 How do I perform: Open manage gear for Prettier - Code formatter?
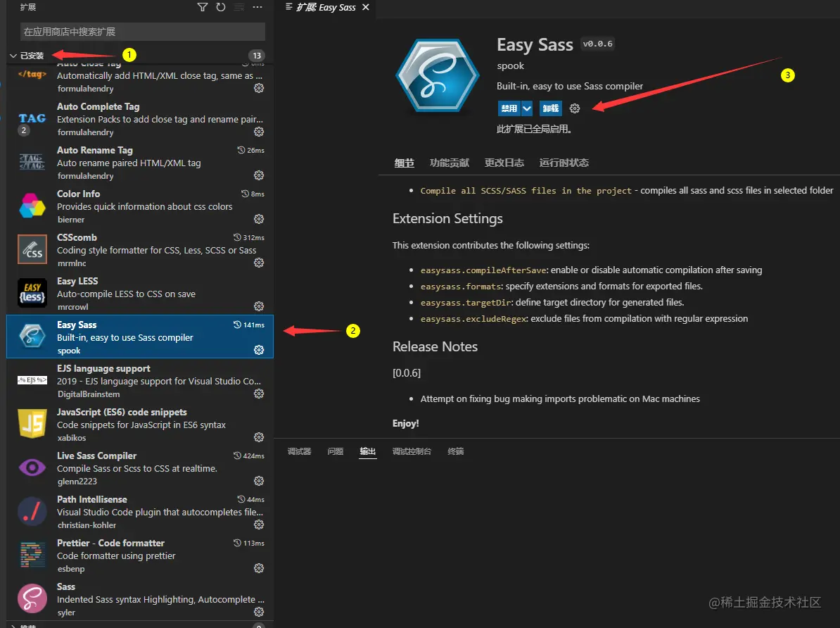pyautogui.click(x=259, y=568)
